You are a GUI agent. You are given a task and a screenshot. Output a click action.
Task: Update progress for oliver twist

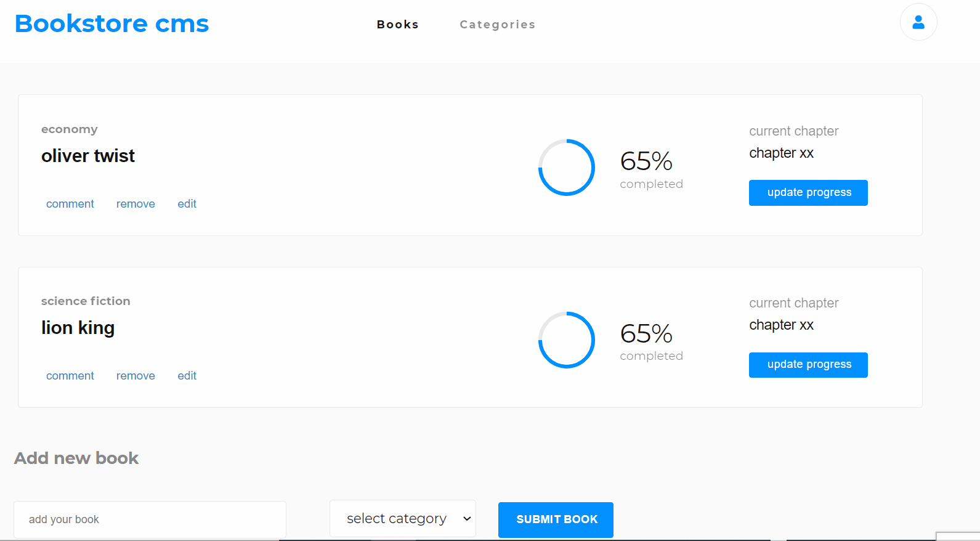[808, 193]
